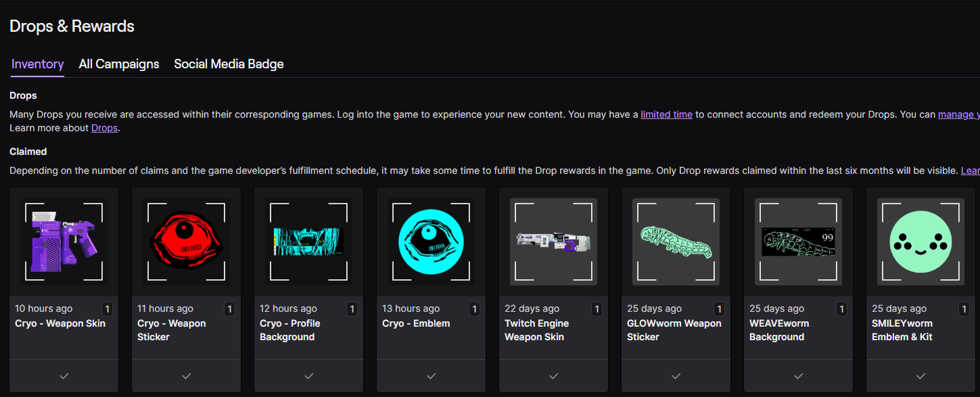Select the cyan eye Cryo Emblem image
Viewport: 980px width, 397px height.
click(x=431, y=241)
